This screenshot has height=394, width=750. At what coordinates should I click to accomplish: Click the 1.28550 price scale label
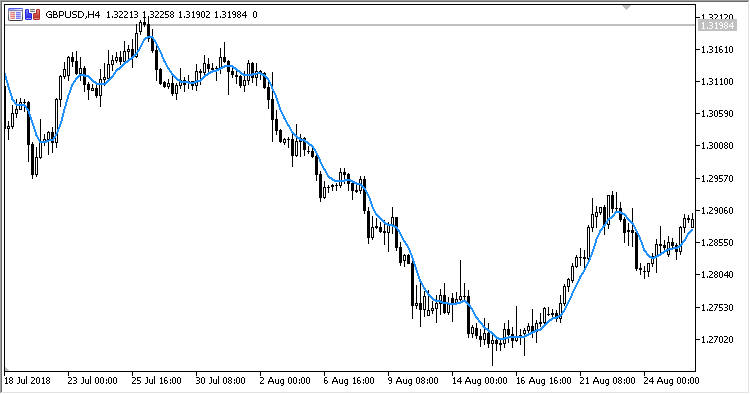(x=717, y=242)
